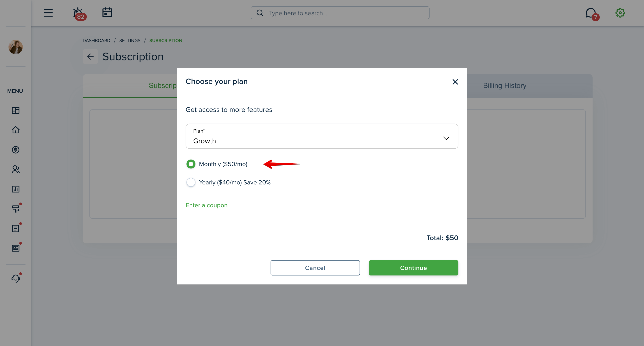Click the Cancel button
644x346 pixels.
pyautogui.click(x=315, y=268)
